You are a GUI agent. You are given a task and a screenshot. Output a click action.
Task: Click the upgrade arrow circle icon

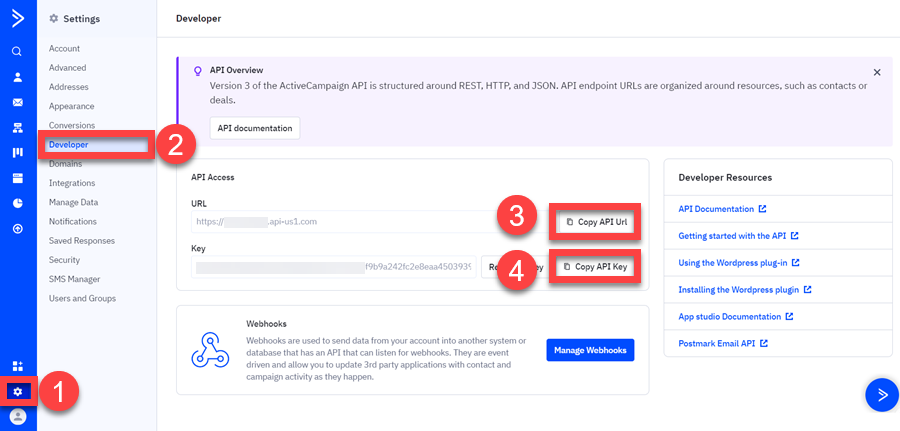18,229
